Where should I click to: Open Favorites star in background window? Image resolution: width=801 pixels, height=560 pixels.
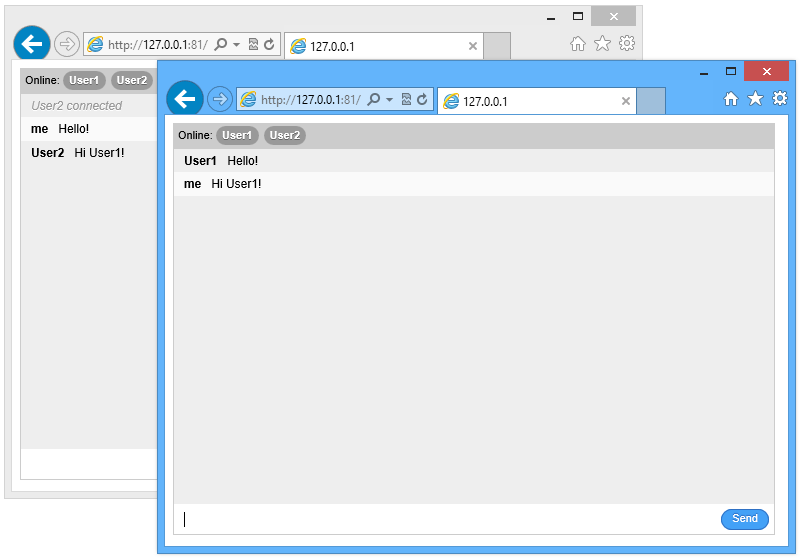pos(602,43)
